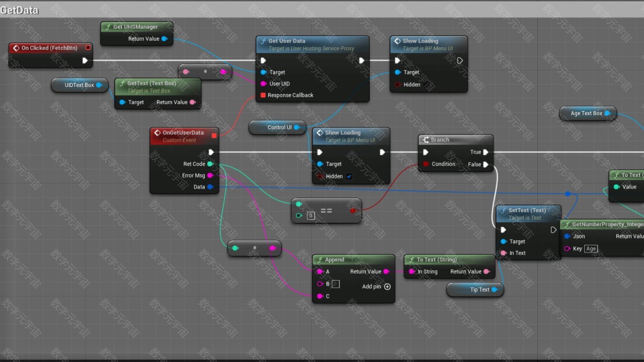Click OnGetUserData red delegate output pin
Screen dimensions: 644x362
click(214, 135)
